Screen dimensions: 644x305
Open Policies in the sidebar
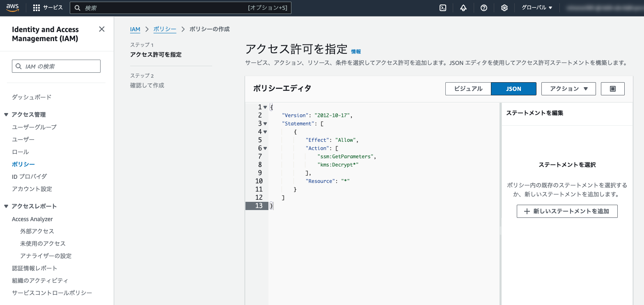23,164
